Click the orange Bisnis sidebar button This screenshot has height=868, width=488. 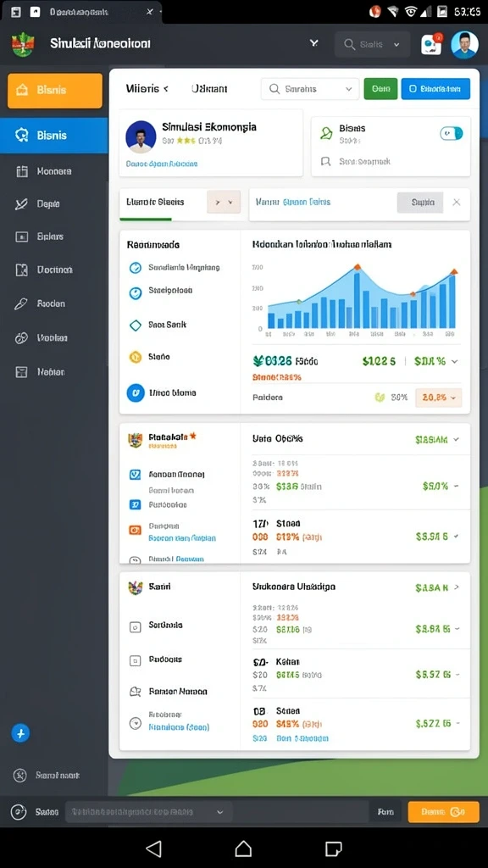coord(55,91)
